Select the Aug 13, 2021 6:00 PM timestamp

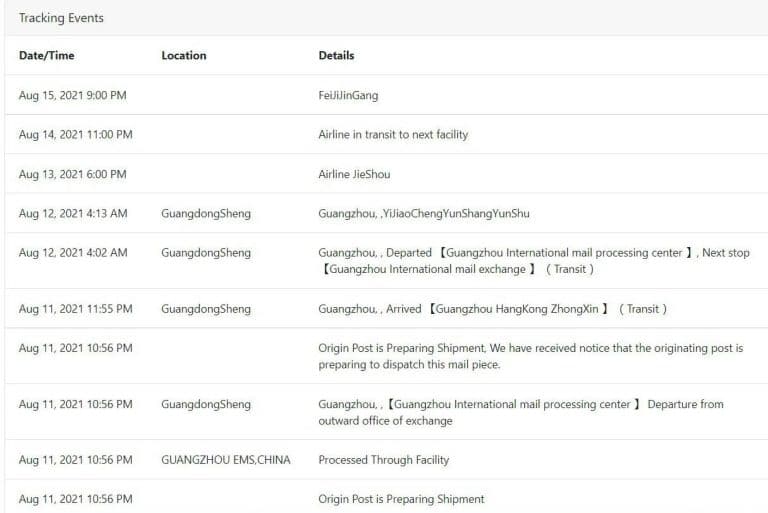click(x=72, y=174)
